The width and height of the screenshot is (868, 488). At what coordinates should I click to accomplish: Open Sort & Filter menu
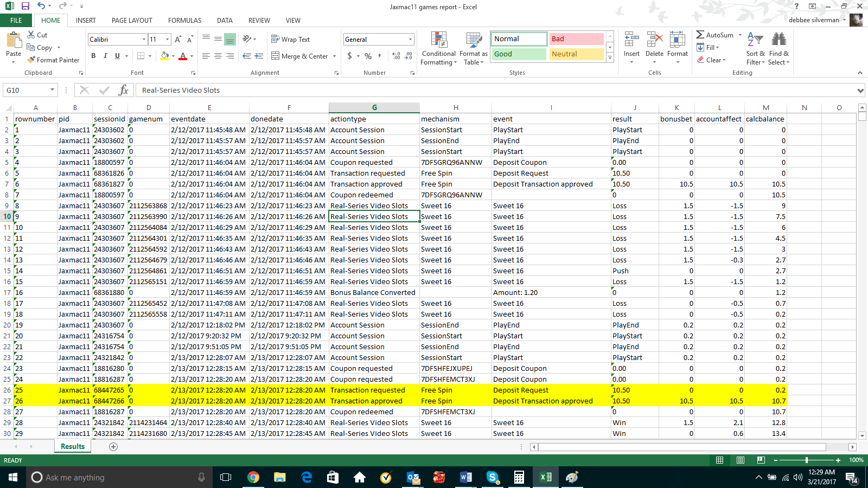tap(755, 49)
